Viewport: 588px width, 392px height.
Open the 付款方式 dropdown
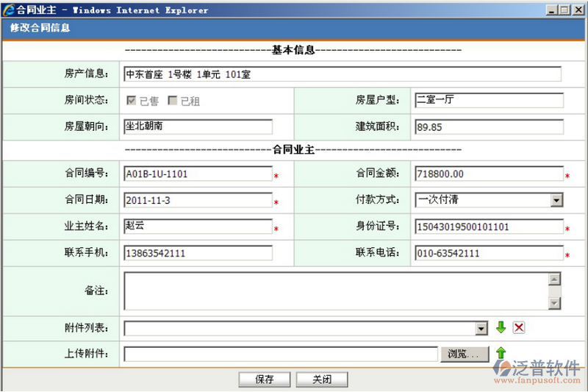(x=556, y=200)
